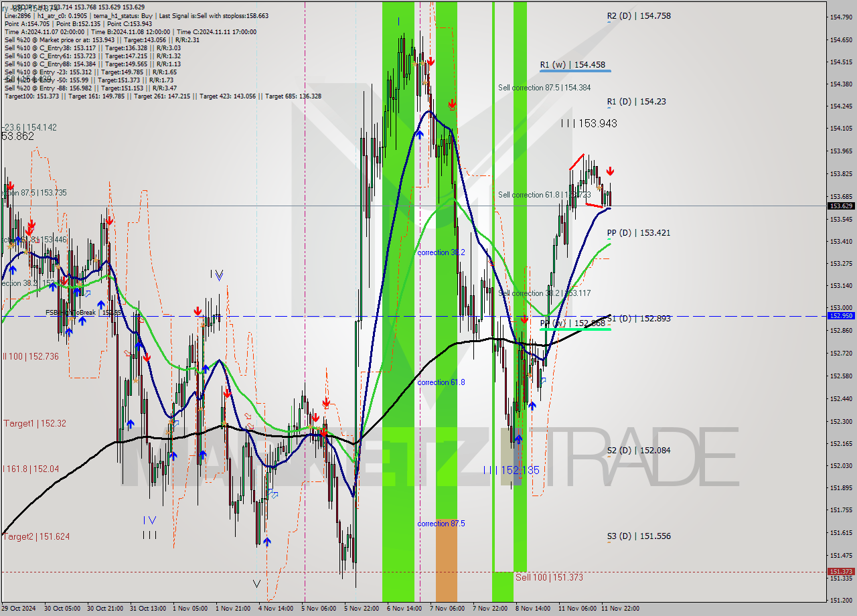Select the Sell correction 87.5 | 154.384 label
The width and height of the screenshot is (857, 616).
click(544, 88)
